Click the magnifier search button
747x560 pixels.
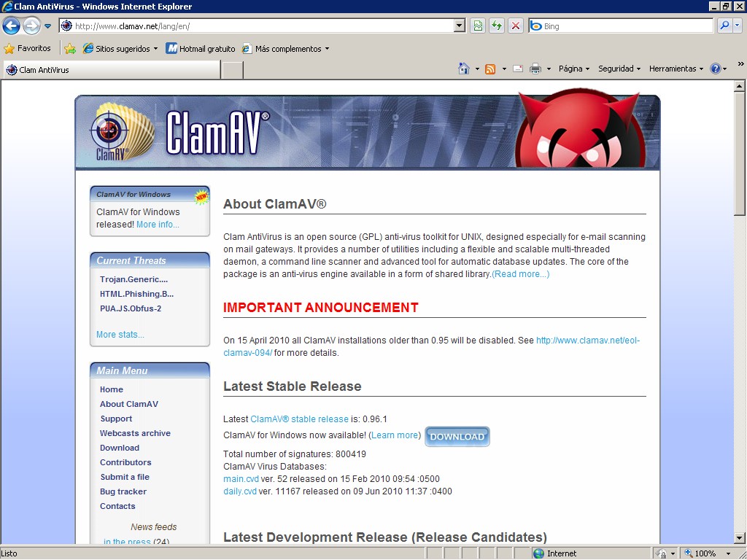pyautogui.click(x=724, y=26)
